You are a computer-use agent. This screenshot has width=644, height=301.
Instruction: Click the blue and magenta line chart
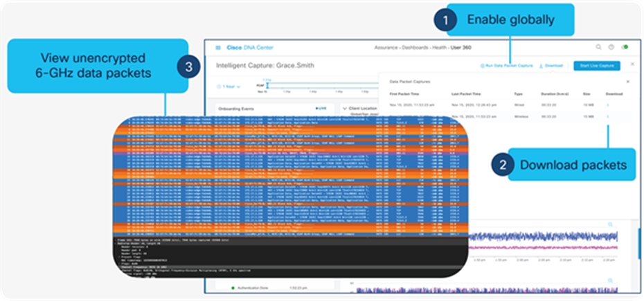point(543,242)
